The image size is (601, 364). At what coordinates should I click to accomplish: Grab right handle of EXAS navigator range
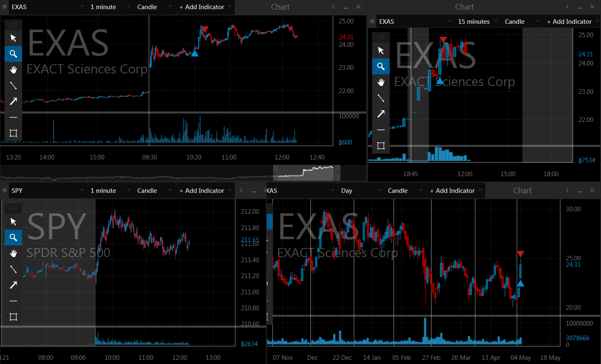tap(337, 172)
